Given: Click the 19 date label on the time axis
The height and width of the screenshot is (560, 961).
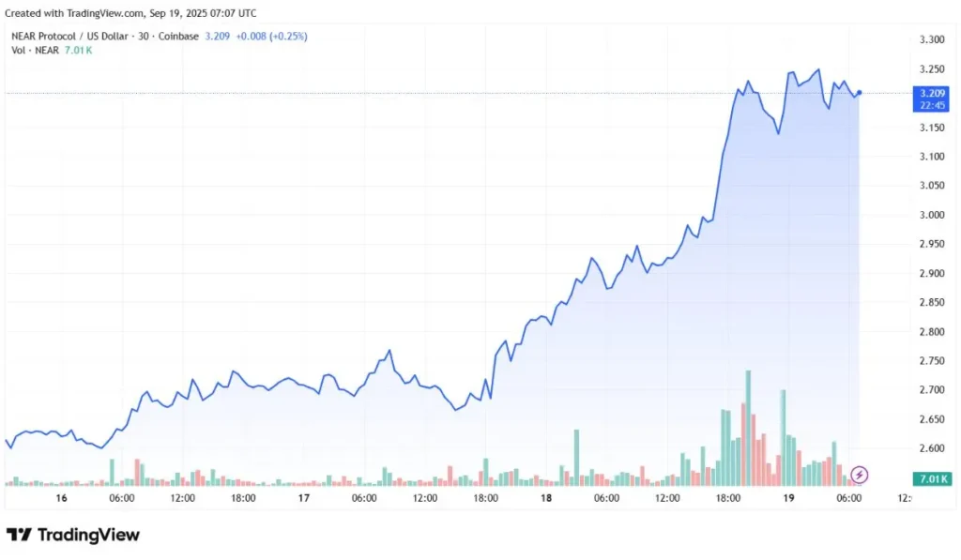Looking at the screenshot, I should [x=788, y=498].
